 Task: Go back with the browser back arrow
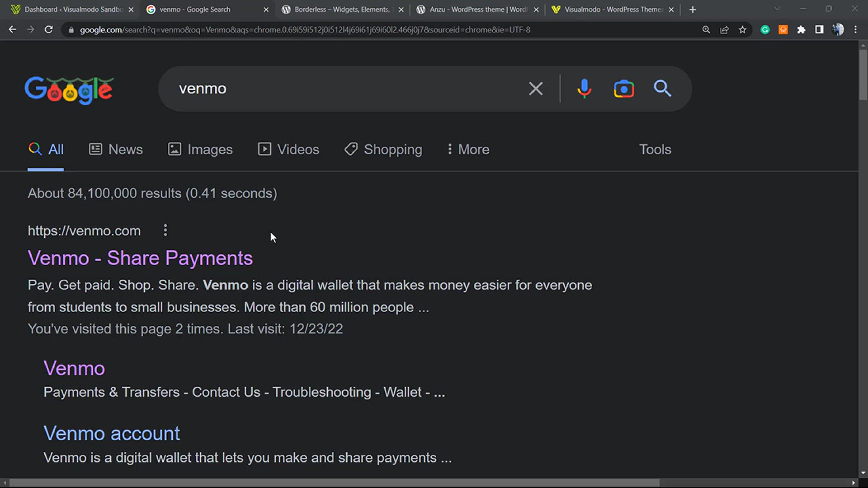pyautogui.click(x=12, y=30)
